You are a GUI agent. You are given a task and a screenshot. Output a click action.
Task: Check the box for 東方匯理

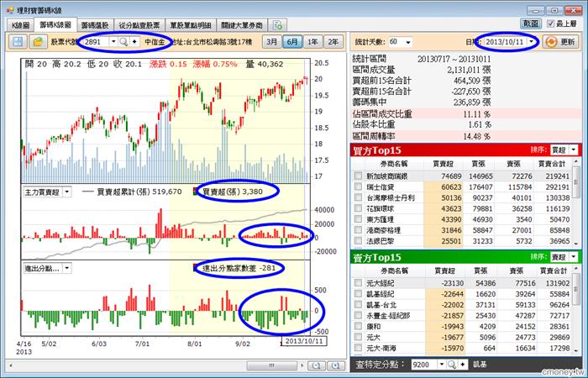click(358, 219)
